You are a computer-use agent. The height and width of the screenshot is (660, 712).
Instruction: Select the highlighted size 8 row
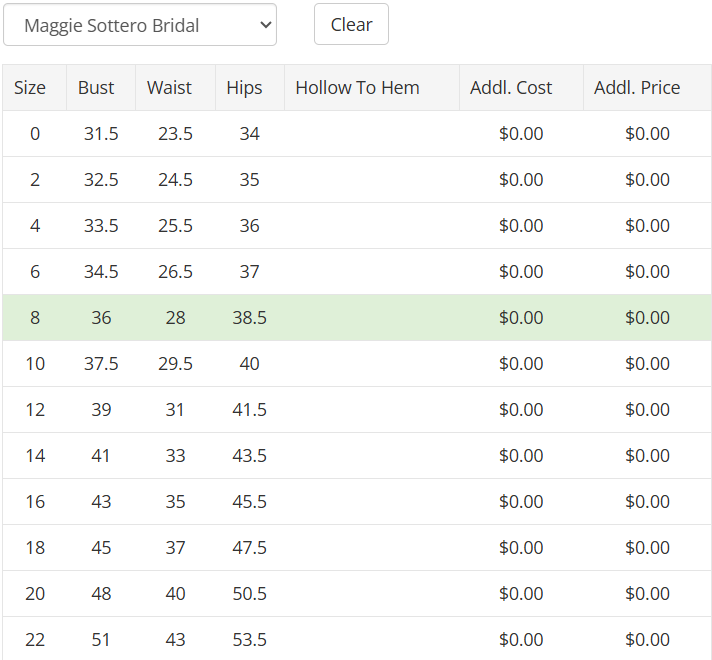[x=35, y=318]
